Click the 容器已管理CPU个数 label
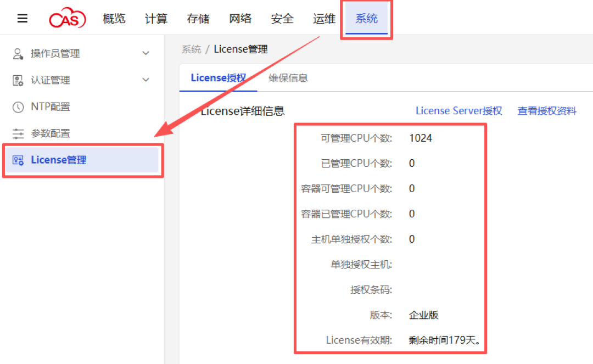Viewport: 593px width, 364px height. pyautogui.click(x=346, y=214)
